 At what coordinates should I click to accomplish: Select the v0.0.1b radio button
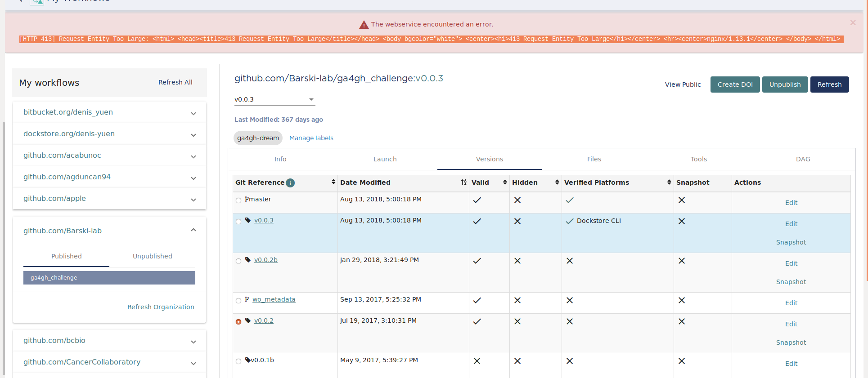click(x=238, y=361)
